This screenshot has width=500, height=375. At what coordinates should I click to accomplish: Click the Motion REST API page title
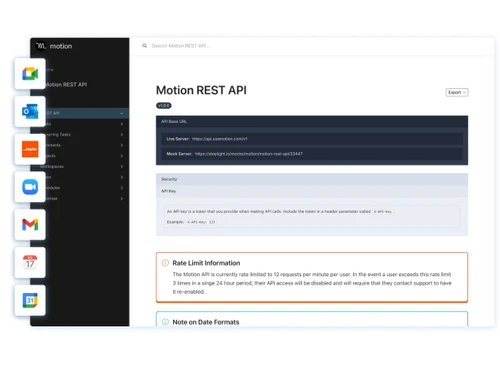[201, 90]
